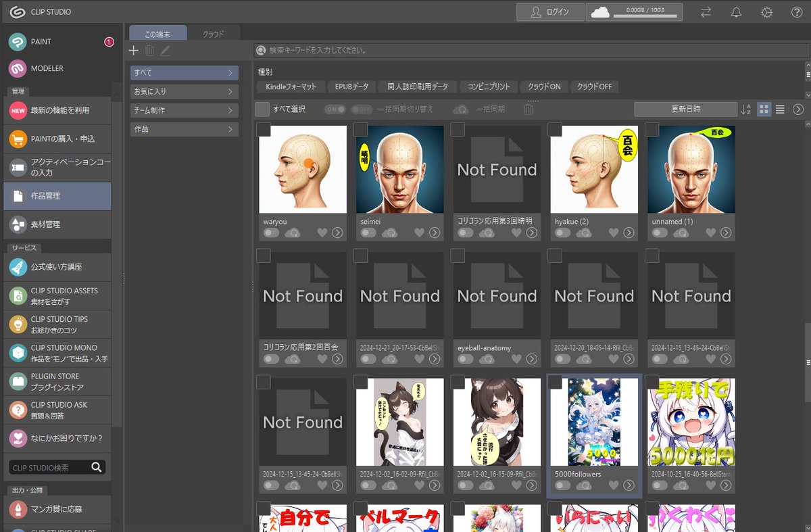811x532 pixels.
Task: Open 最新の機能を利用
Action: 57,110
